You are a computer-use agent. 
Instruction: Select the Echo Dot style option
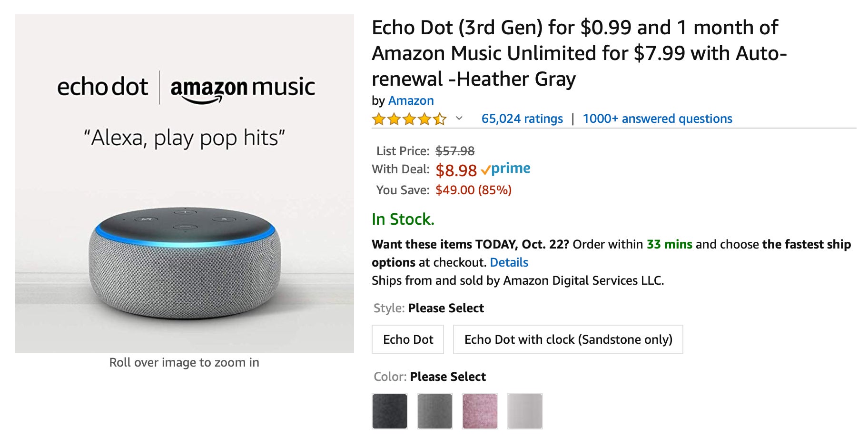pyautogui.click(x=408, y=339)
